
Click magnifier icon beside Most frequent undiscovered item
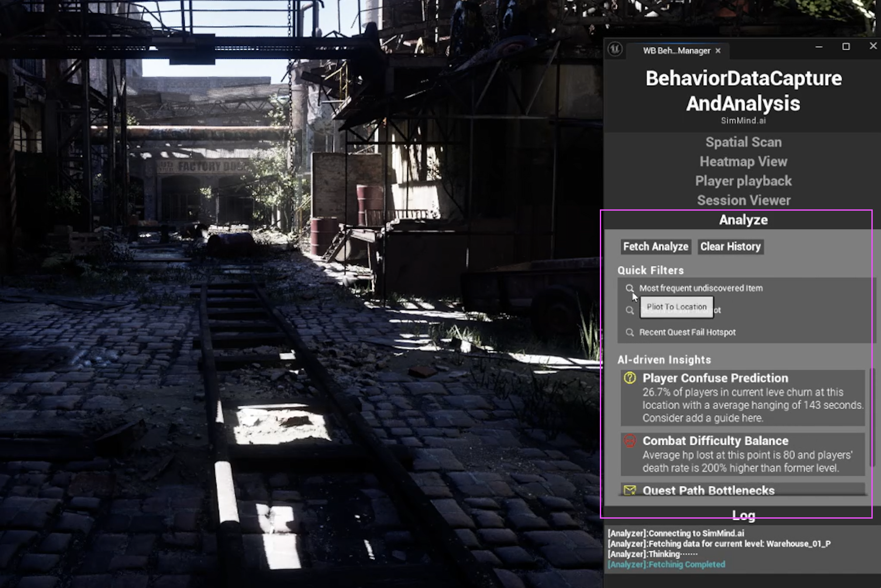tap(630, 288)
